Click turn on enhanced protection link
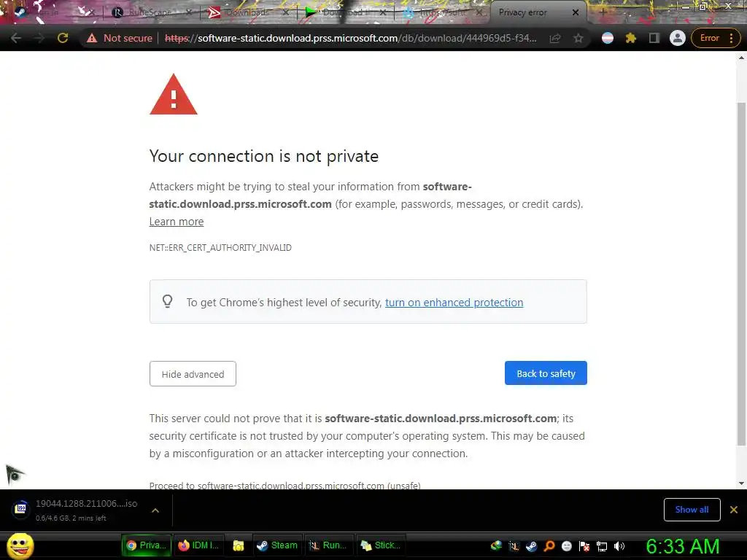 click(454, 303)
